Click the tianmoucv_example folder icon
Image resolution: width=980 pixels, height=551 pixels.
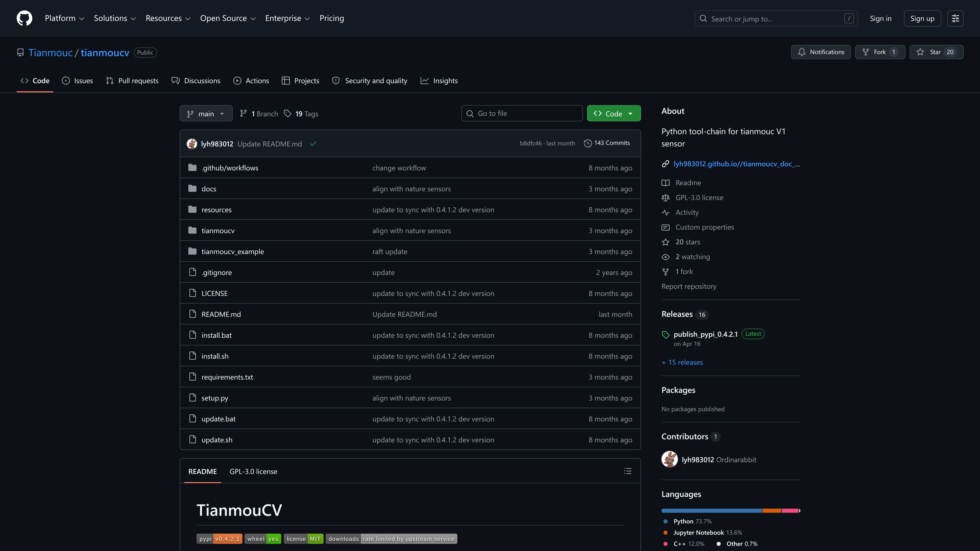pos(192,251)
